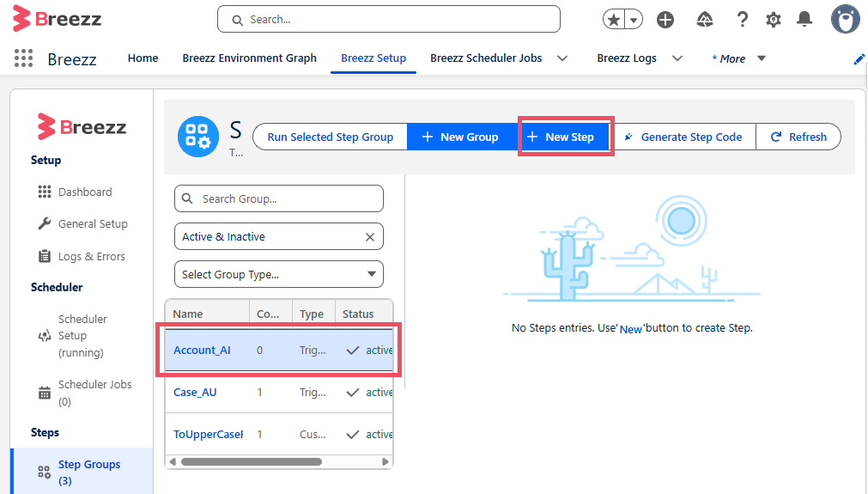Viewport: 868px width, 494px height.
Task: Click the Scheduler Jobs calendar icon
Action: click(45, 393)
